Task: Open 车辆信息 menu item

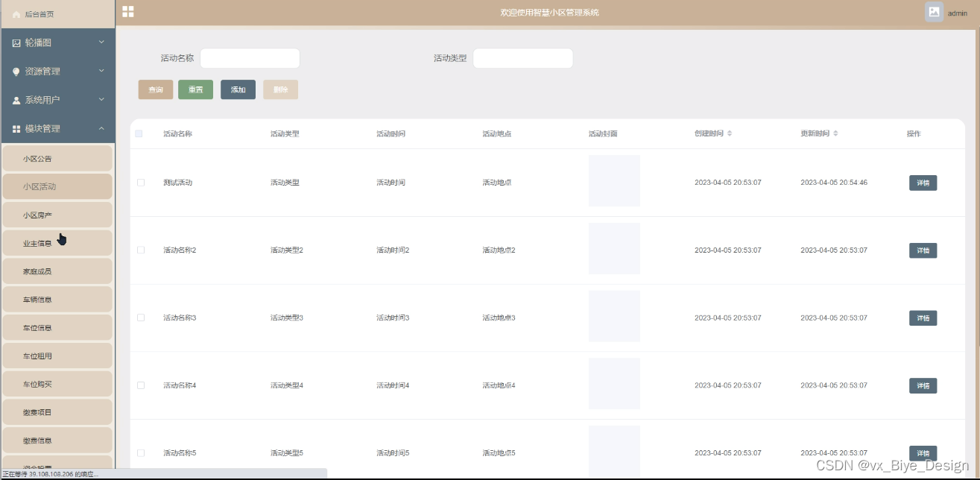Action: pos(57,300)
